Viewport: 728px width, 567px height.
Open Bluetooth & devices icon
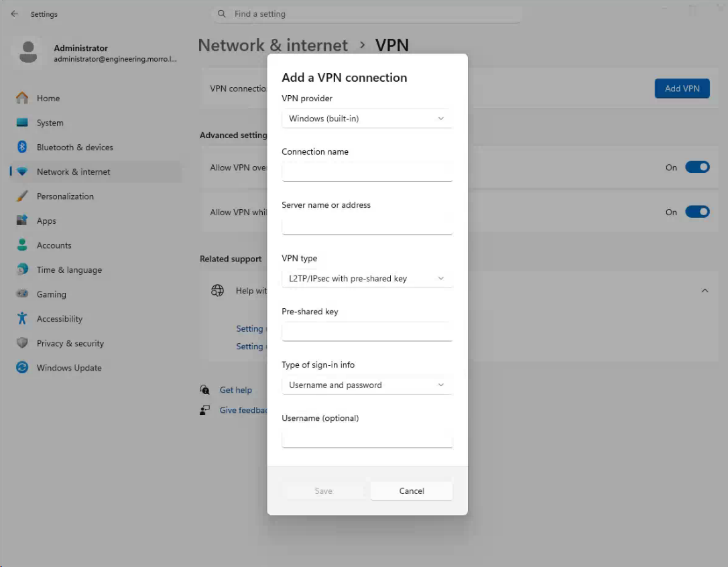(x=22, y=147)
